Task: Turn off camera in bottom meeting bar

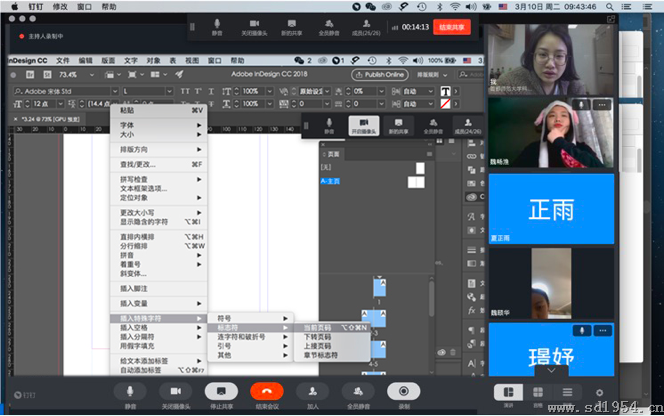Action: point(177,393)
